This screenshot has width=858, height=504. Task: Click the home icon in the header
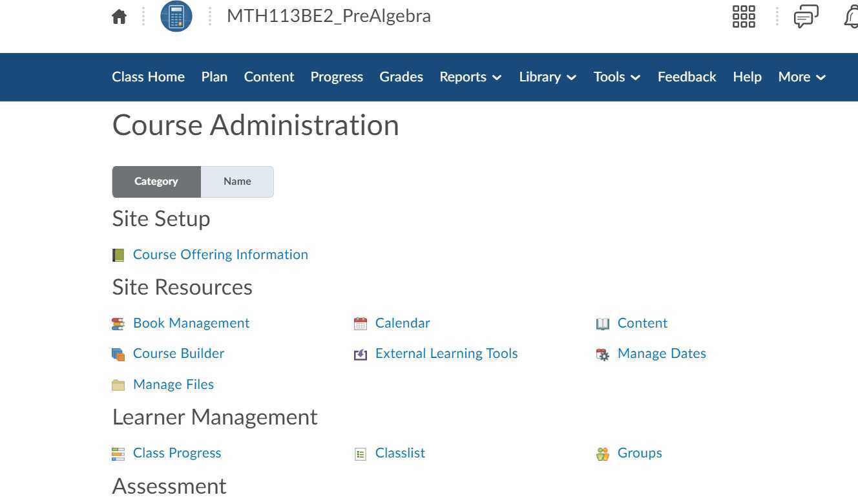[119, 17]
